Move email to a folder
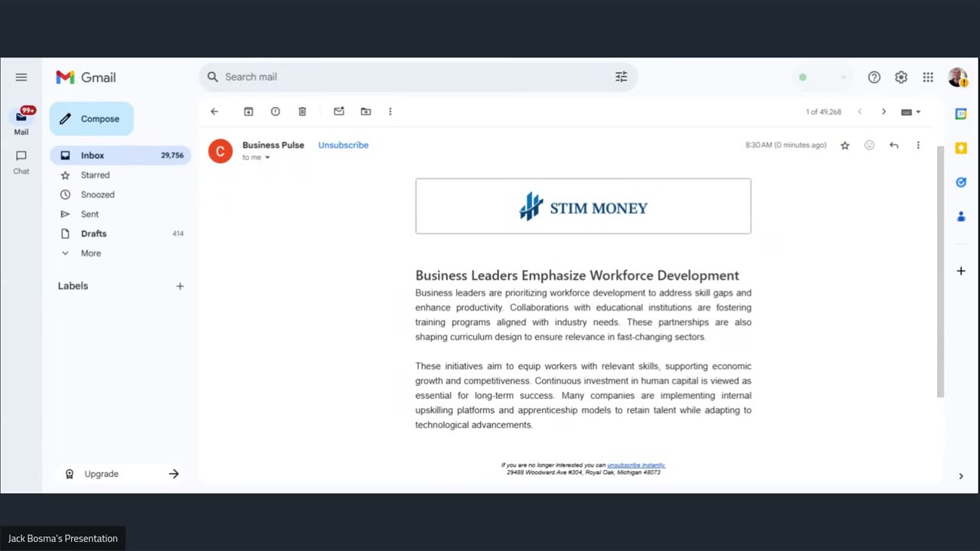 point(366,112)
